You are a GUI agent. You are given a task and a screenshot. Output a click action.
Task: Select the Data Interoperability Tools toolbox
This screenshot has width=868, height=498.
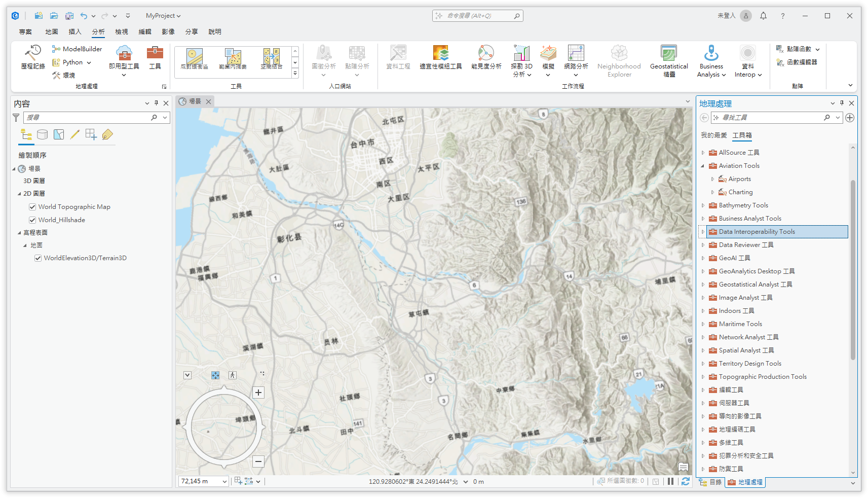coord(777,232)
